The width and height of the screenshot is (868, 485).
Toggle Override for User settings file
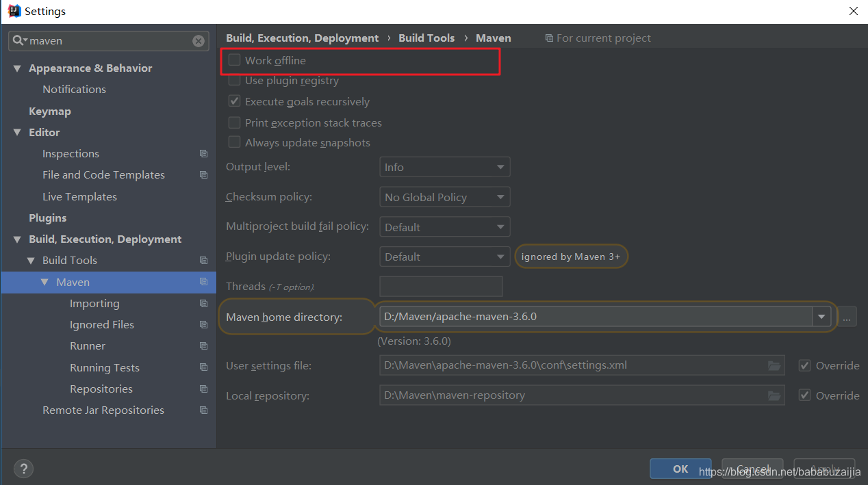pyautogui.click(x=805, y=365)
